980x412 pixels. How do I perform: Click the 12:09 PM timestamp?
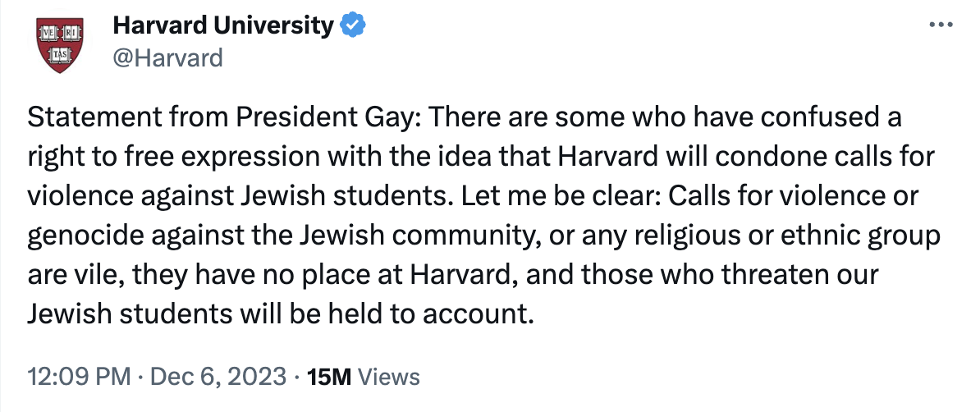tap(79, 377)
